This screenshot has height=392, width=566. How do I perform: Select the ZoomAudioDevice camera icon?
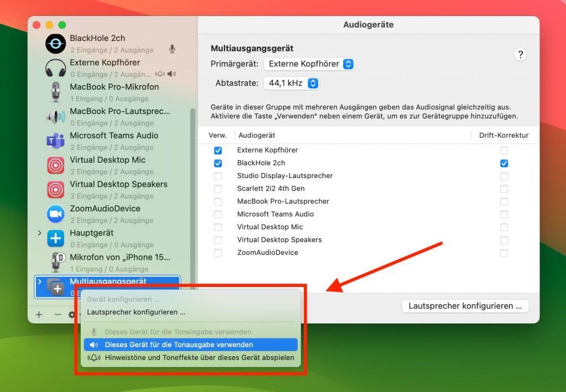click(x=56, y=213)
